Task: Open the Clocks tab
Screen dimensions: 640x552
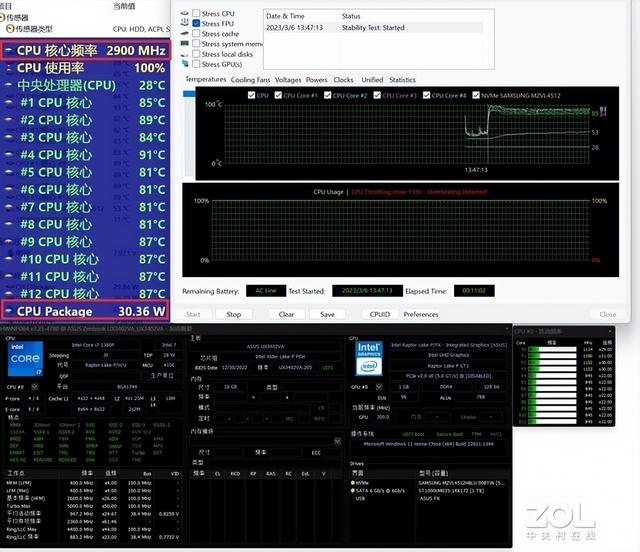Action: click(x=343, y=80)
